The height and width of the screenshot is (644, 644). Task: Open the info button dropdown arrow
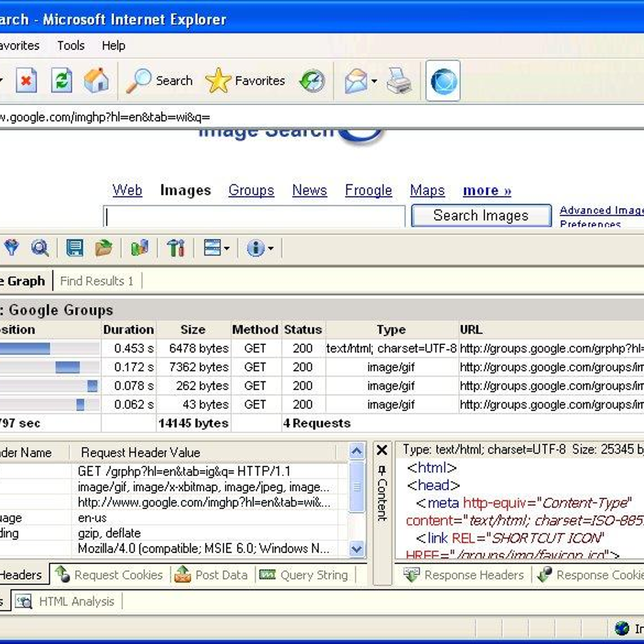pos(270,247)
